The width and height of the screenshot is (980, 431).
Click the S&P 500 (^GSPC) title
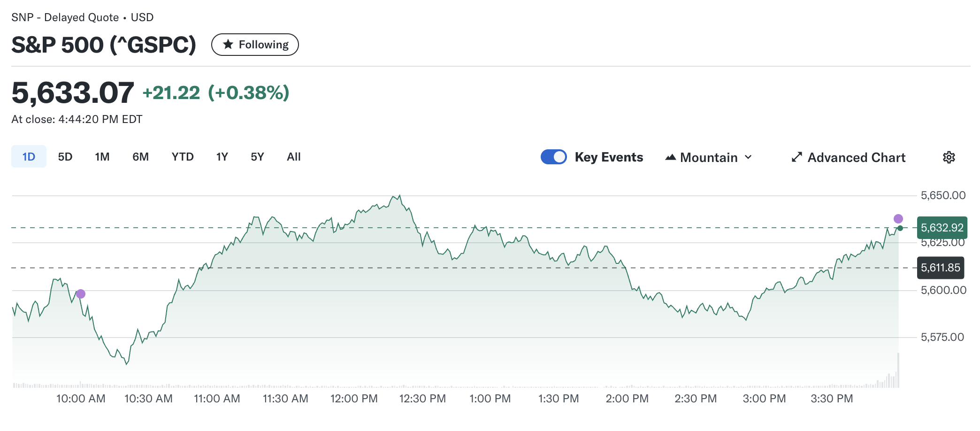click(x=104, y=45)
